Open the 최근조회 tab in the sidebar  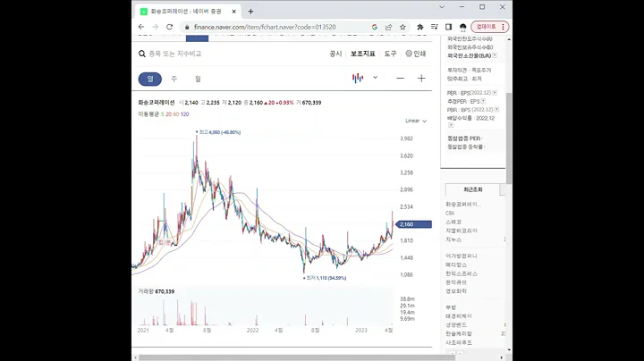coord(473,189)
